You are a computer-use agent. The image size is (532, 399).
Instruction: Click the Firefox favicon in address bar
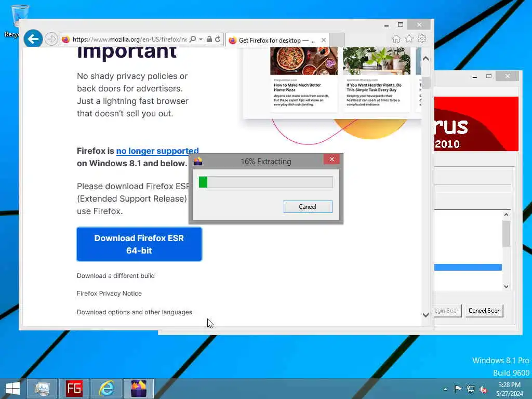point(66,39)
